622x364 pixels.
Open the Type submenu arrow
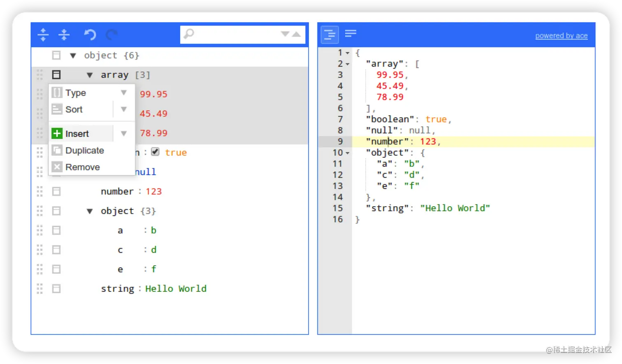click(x=123, y=93)
